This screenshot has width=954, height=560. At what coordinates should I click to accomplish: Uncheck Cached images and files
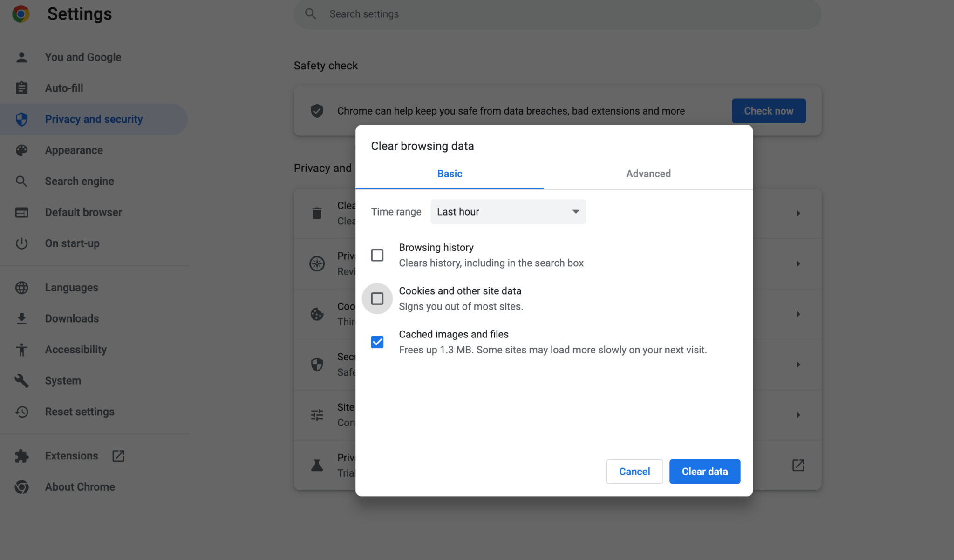(377, 342)
